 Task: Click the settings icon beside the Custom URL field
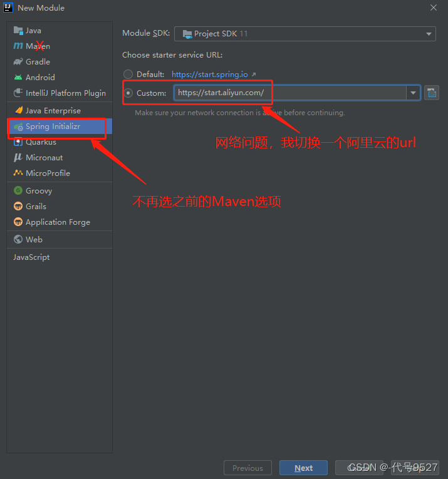(432, 93)
